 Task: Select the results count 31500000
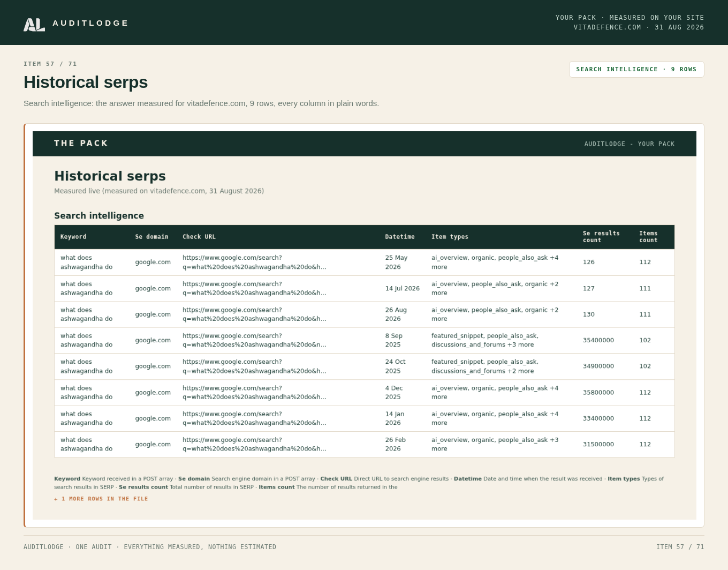coord(598,445)
